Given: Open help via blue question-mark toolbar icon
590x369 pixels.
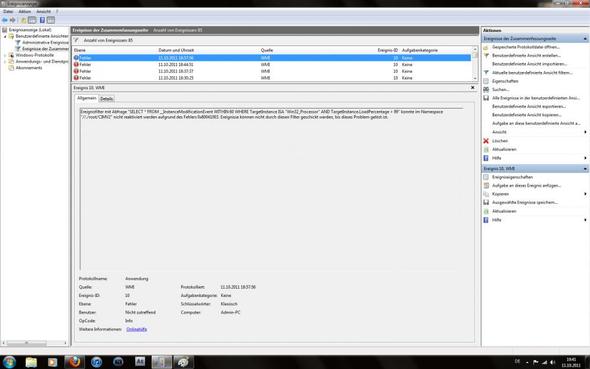Looking at the screenshot, I should click(42, 20).
